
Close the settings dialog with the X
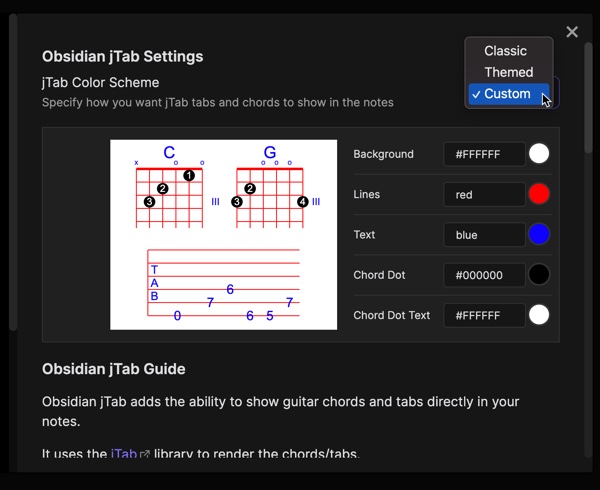[x=572, y=32]
